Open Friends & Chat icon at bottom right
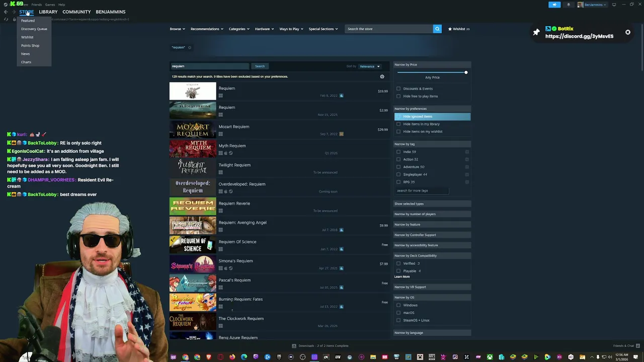Viewport: 644px width, 362px height. [x=637, y=346]
